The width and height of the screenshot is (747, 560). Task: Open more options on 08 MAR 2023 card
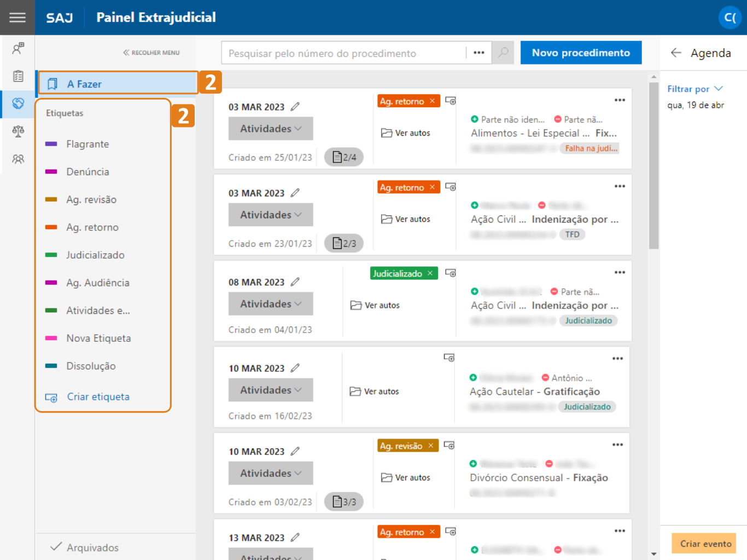(620, 272)
